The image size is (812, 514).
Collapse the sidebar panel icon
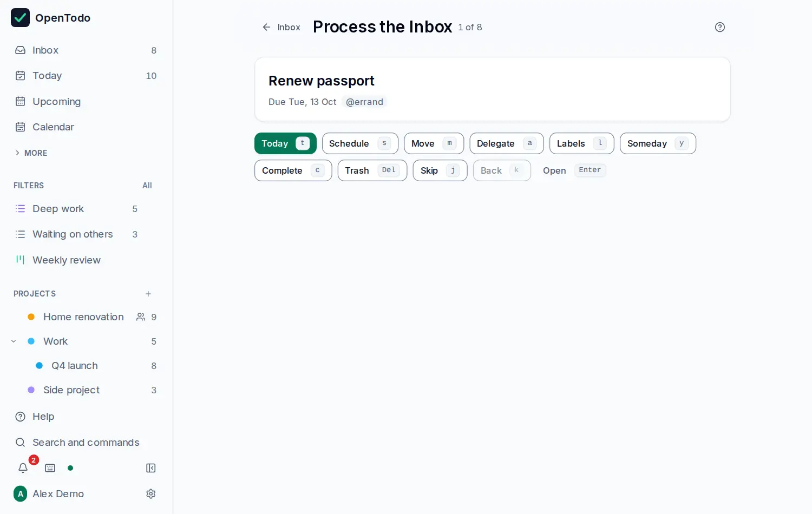point(151,468)
